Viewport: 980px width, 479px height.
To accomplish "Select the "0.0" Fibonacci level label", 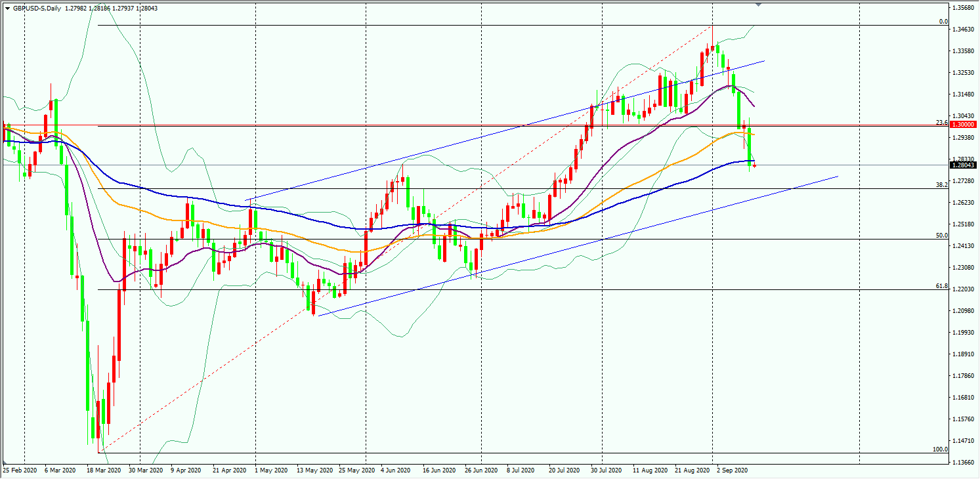I will [x=943, y=22].
